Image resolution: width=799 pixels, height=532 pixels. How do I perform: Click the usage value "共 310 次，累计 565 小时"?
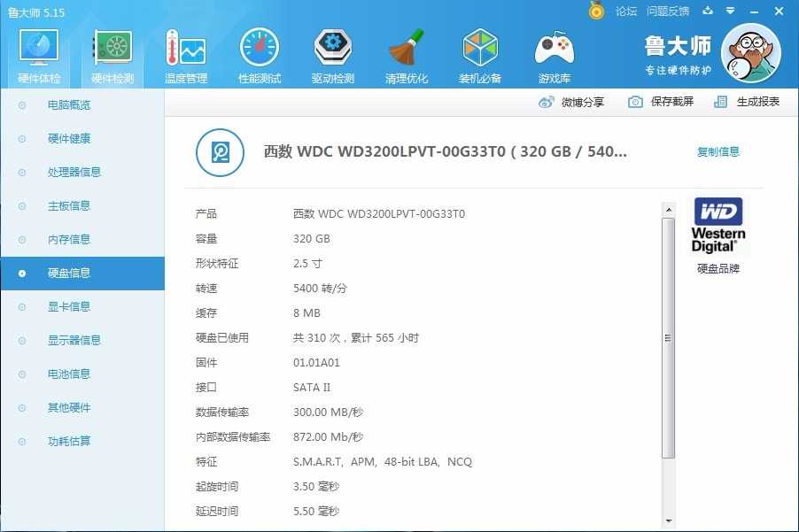coord(356,338)
